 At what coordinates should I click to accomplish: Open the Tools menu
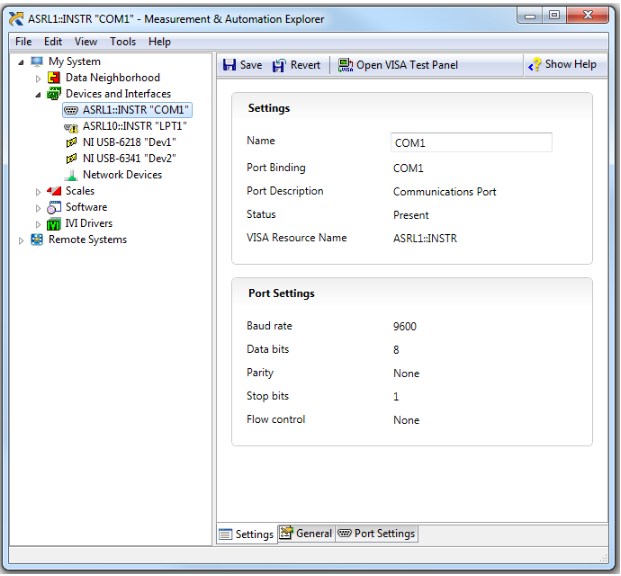123,42
